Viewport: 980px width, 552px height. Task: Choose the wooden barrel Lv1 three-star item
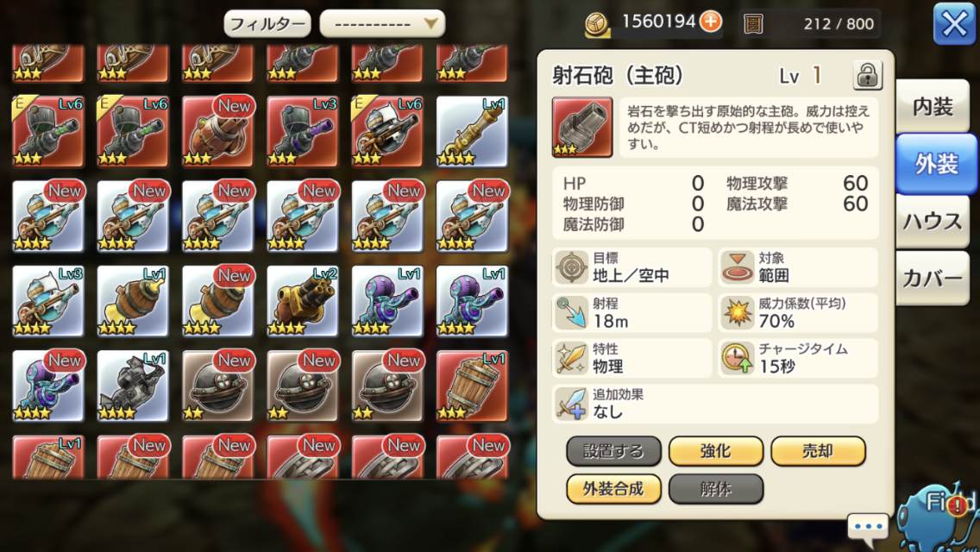tap(472, 386)
